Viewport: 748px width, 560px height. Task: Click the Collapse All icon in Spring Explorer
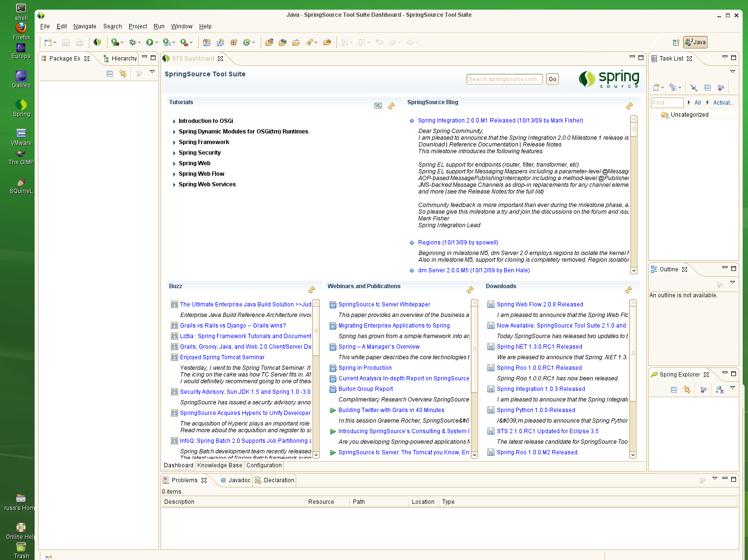[x=674, y=390]
